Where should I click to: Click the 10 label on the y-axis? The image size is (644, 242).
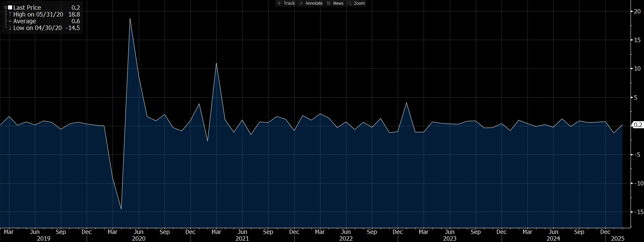637,69
